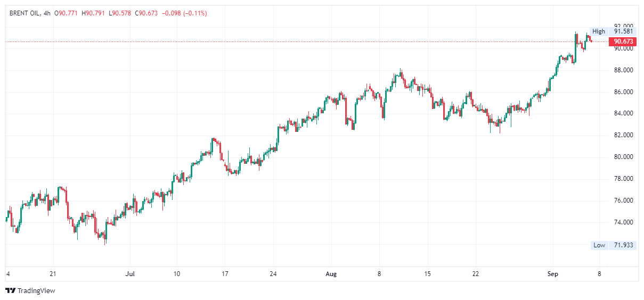Click the close value C90.673
Screen dimensions: 644x300
tap(147, 13)
